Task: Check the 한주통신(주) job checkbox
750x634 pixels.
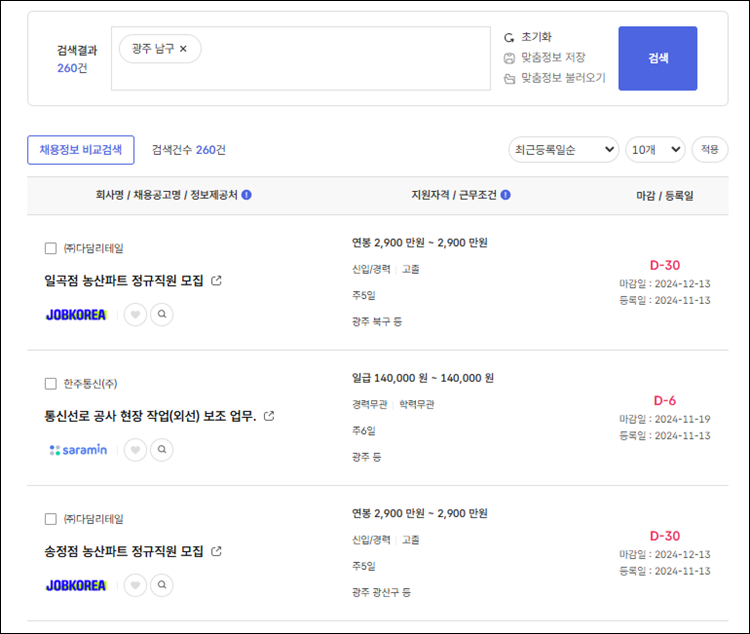Action: (50, 384)
